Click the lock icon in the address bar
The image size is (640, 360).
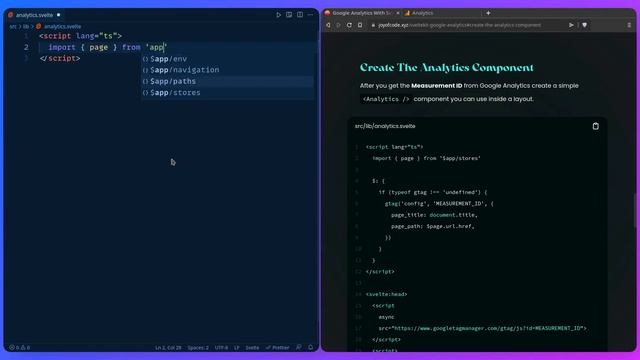(x=373, y=25)
